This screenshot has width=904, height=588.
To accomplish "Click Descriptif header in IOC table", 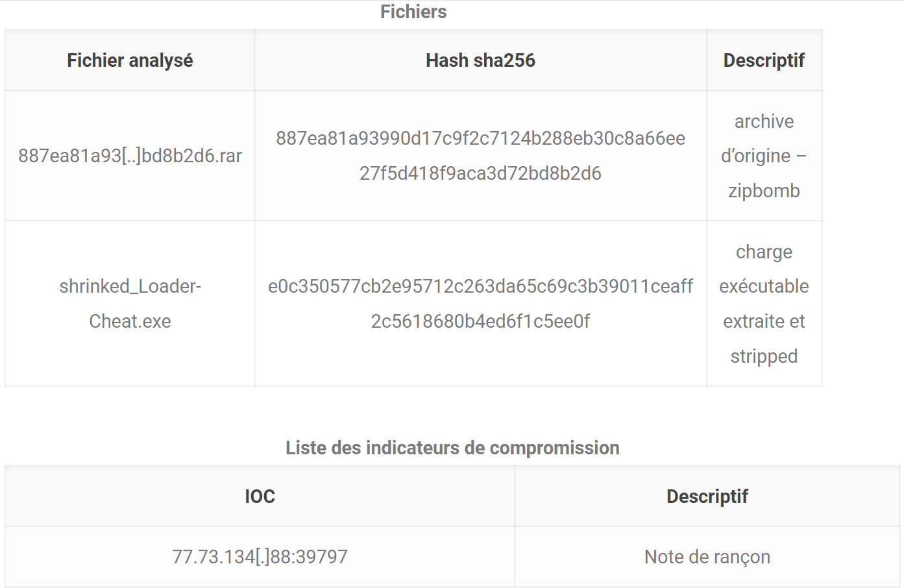I will 707,496.
